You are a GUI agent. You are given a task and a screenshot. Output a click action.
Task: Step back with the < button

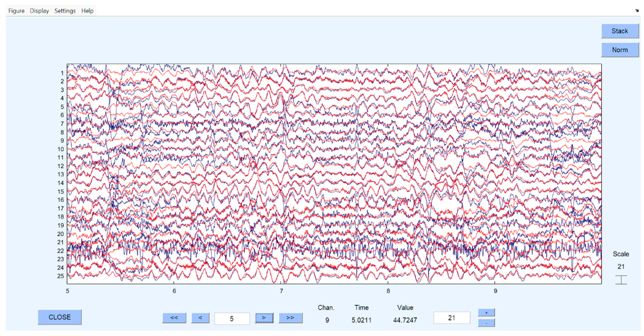[200, 318]
